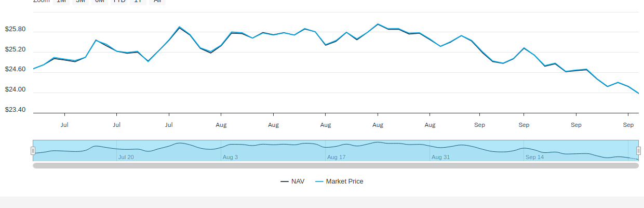The image size is (644, 208).
Task: Click the Aug 3 marker in the navigator
Action: click(230, 157)
